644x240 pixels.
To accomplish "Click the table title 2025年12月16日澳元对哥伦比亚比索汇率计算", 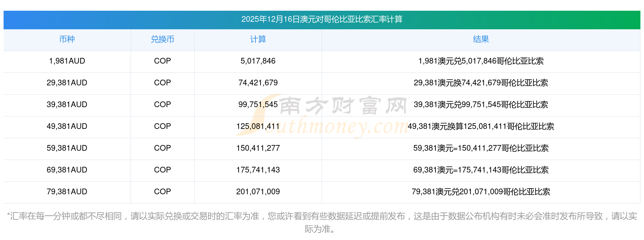I will coord(322,19).
